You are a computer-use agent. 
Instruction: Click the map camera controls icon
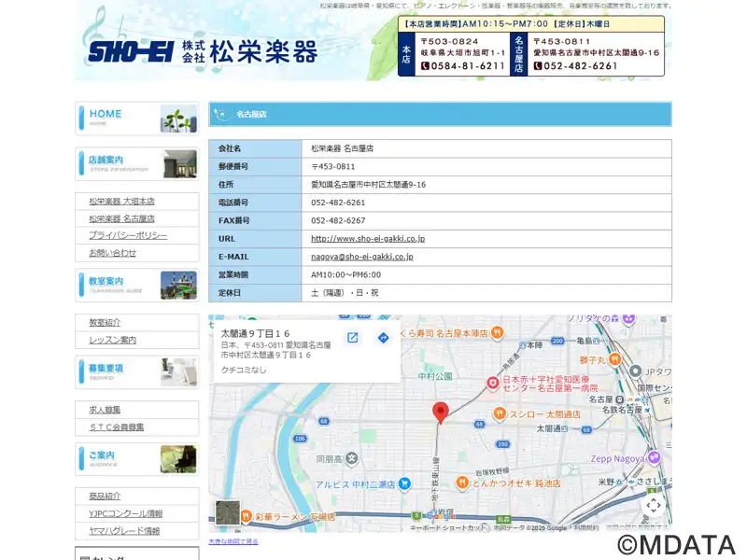(654, 505)
